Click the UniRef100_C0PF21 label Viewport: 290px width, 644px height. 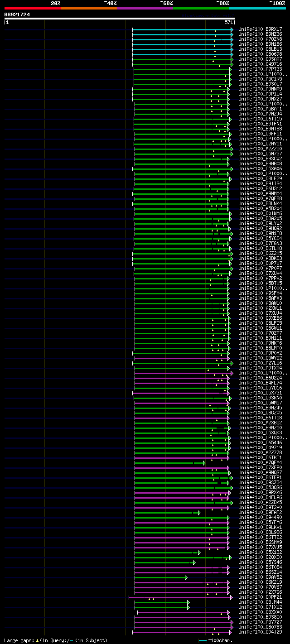pos(260,597)
